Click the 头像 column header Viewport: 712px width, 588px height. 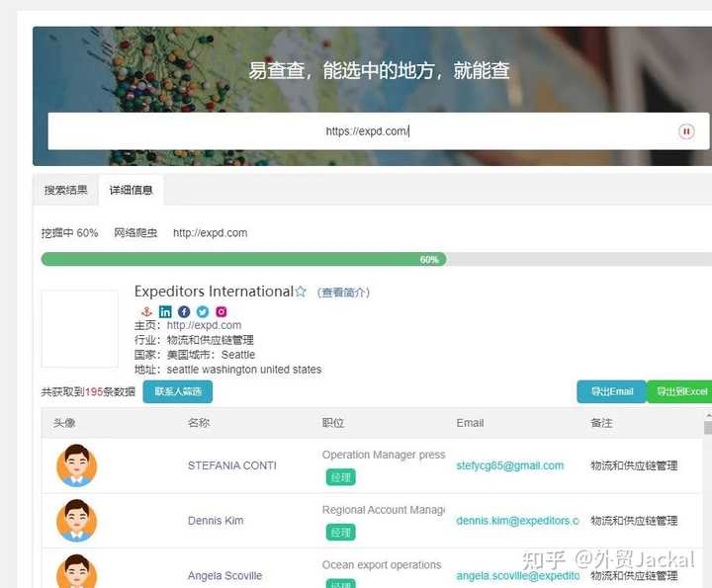point(64,423)
